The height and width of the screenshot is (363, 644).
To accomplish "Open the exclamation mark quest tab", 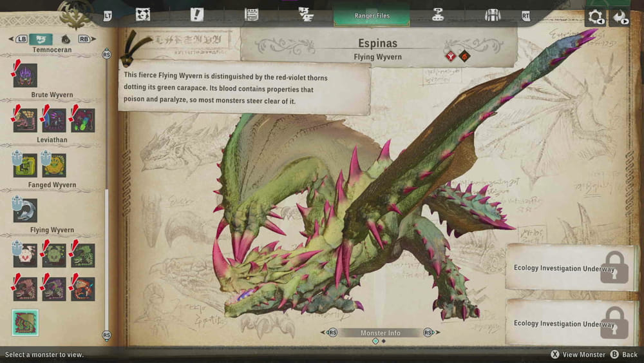I will (x=197, y=15).
